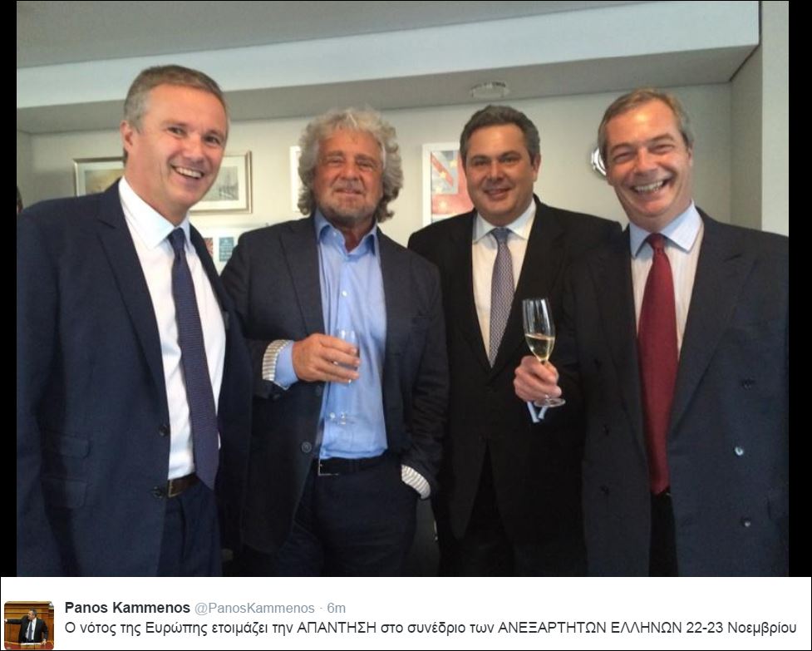The height and width of the screenshot is (651, 812).
Task: Click the brown belt on the leftmost man
Action: [x=182, y=486]
